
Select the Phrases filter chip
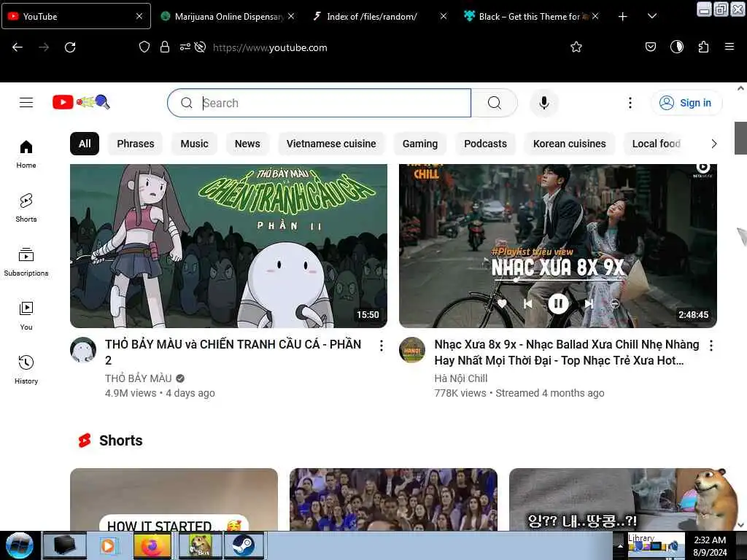135,144
